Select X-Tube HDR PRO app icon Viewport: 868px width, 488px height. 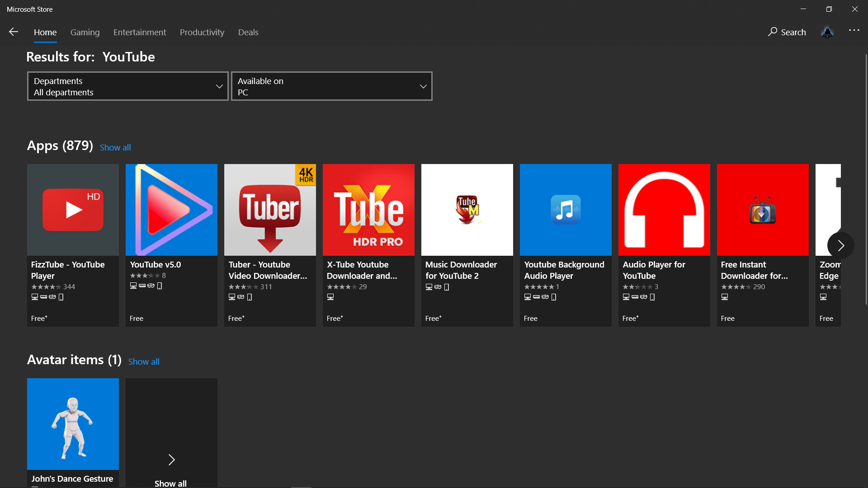pos(368,210)
